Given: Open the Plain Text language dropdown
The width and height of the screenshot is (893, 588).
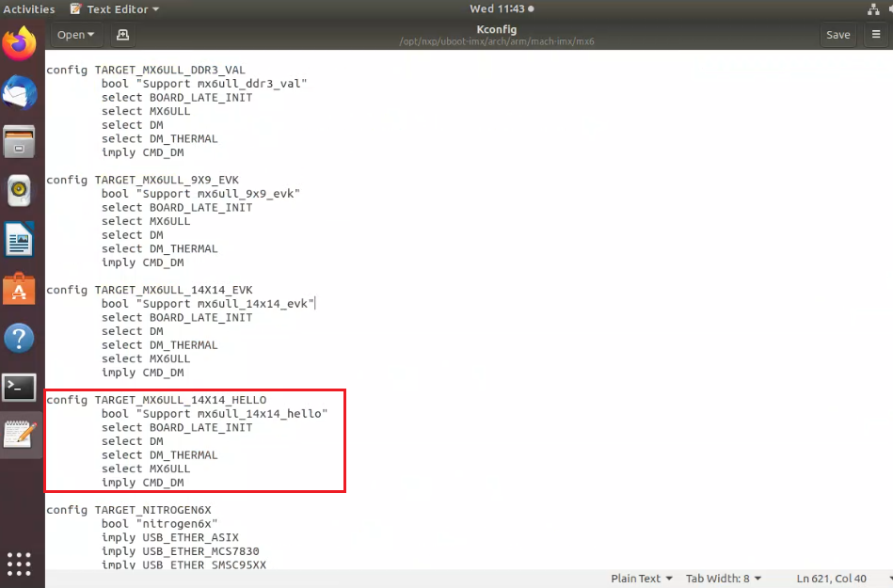Looking at the screenshot, I should (x=641, y=579).
